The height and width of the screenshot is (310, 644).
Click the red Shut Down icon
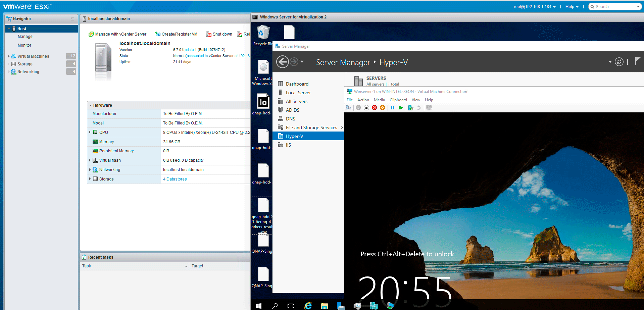374,108
